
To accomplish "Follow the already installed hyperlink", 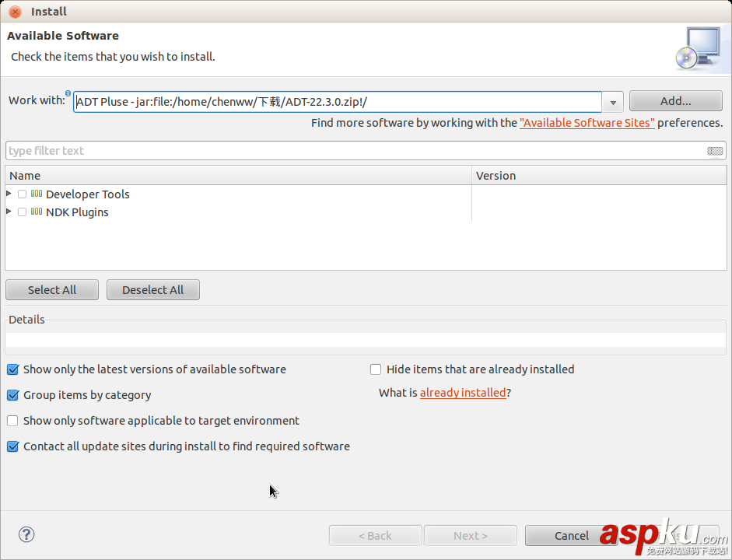I will (x=463, y=393).
